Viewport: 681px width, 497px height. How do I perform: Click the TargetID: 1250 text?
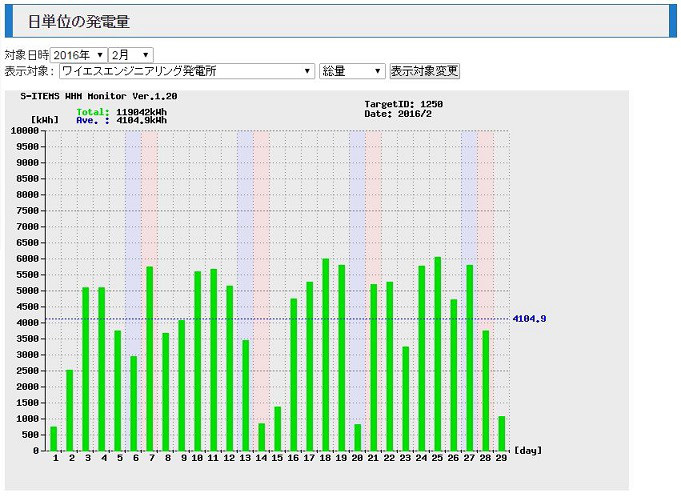coord(403,104)
